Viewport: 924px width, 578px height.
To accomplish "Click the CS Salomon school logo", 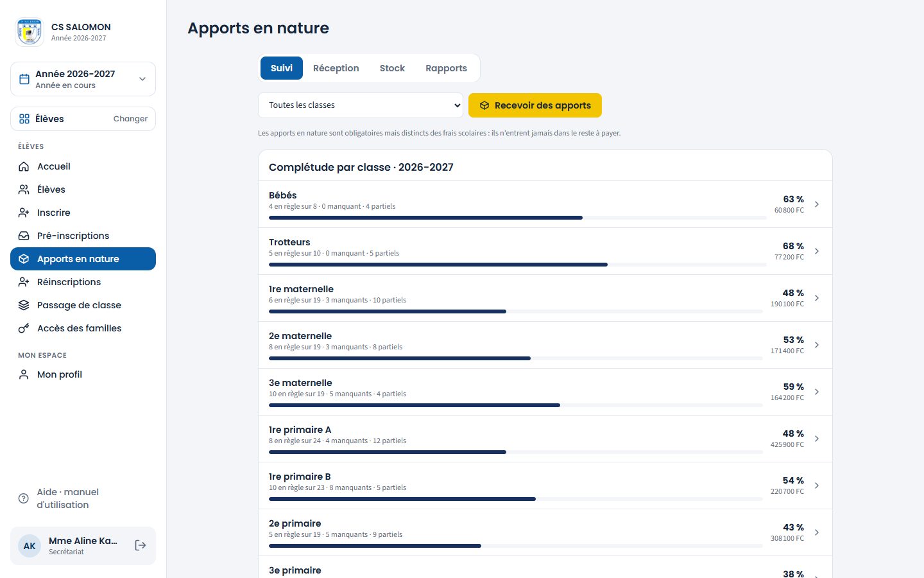I will 30,32.
